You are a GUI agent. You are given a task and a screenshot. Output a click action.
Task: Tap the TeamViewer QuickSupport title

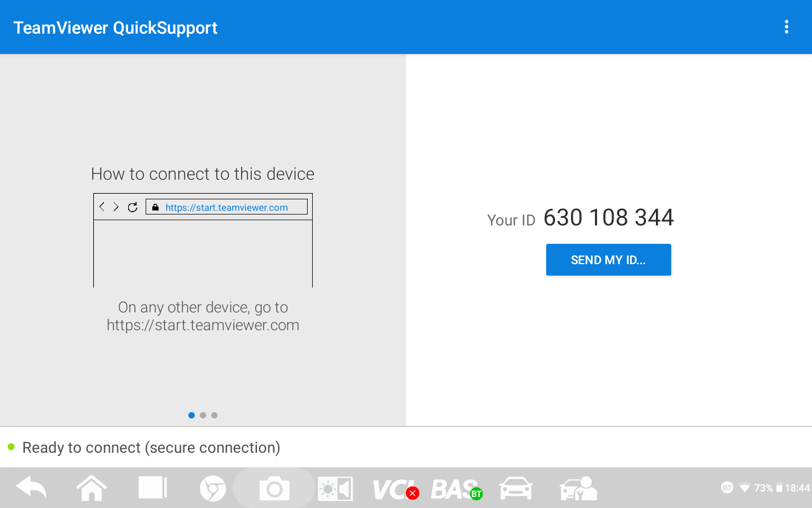click(x=115, y=28)
